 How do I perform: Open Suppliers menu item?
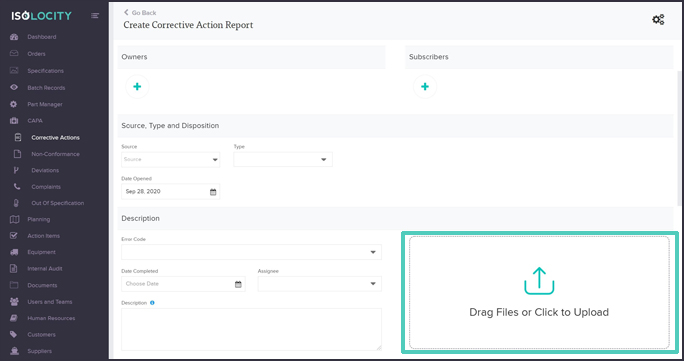pos(39,351)
